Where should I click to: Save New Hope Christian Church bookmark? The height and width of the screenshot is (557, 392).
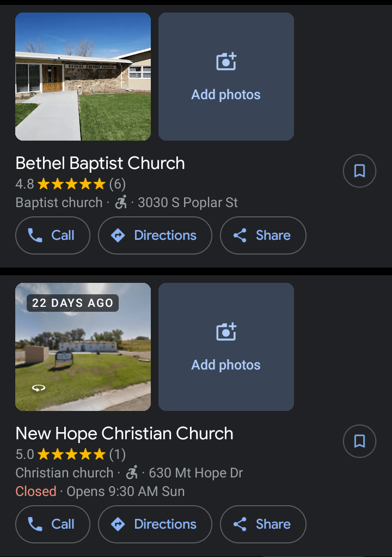359,441
